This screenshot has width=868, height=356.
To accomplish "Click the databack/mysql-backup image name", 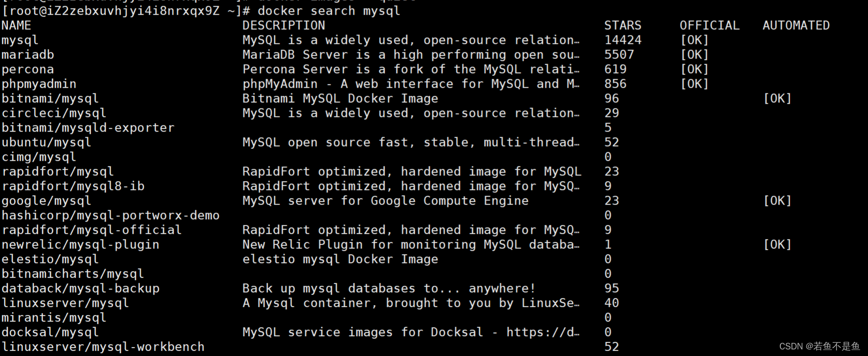I will pos(81,289).
